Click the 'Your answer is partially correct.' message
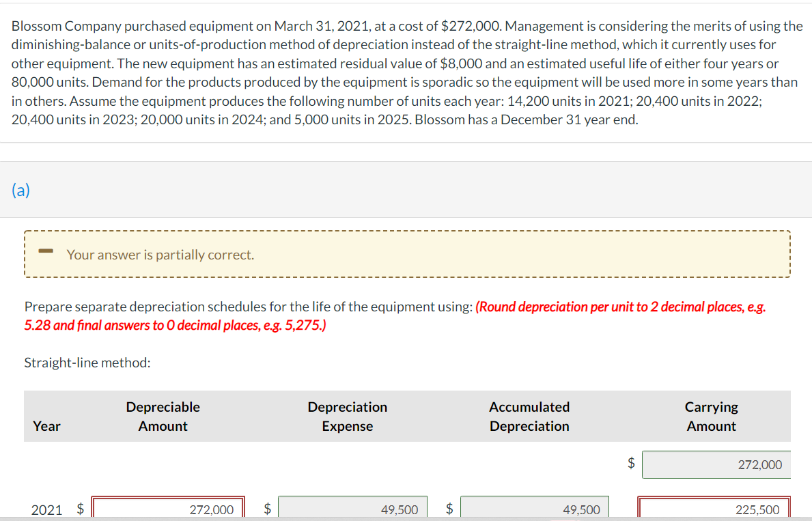Viewport: 812px width, 521px height. 160,255
